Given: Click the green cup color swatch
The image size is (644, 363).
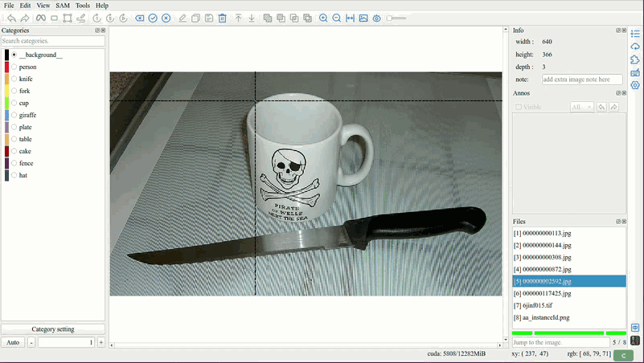Looking at the screenshot, I should (6, 103).
